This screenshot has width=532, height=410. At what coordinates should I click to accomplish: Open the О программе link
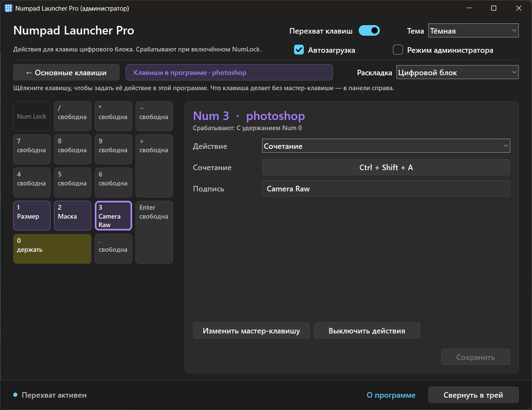pos(391,395)
